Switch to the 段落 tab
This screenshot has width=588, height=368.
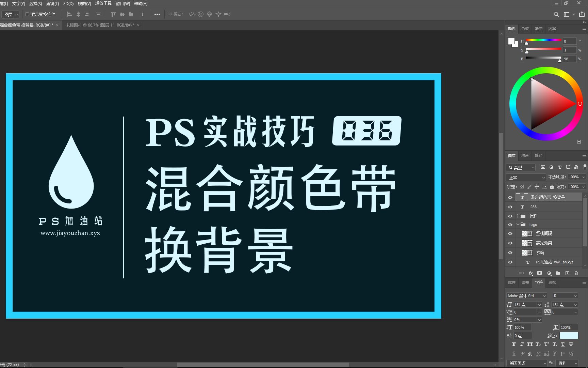(x=552, y=282)
